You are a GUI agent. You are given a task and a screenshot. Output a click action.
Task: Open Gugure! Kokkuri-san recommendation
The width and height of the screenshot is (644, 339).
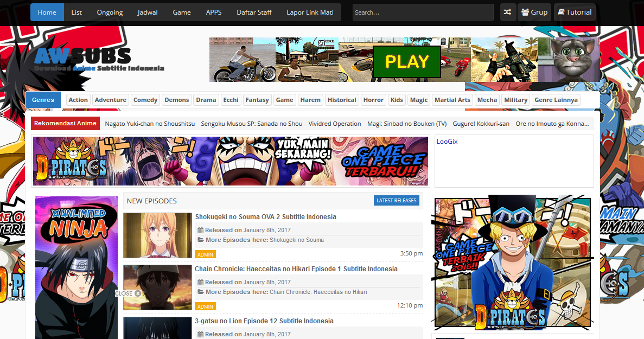(x=481, y=124)
